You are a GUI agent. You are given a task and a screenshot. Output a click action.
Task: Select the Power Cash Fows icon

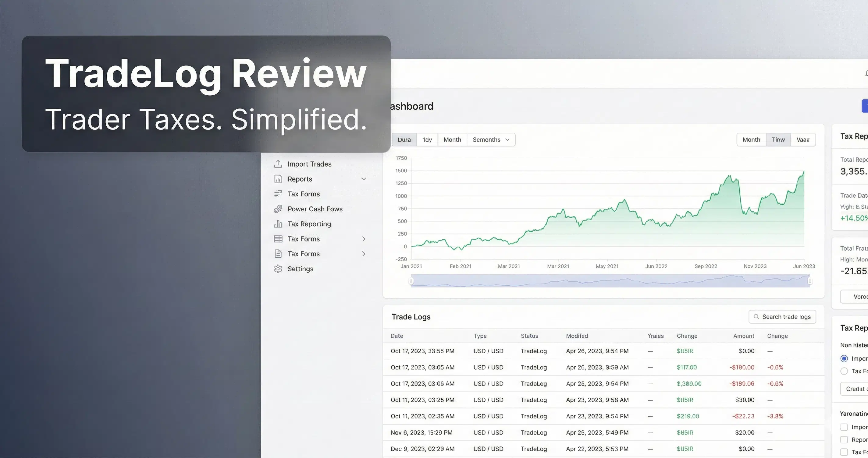[278, 209]
